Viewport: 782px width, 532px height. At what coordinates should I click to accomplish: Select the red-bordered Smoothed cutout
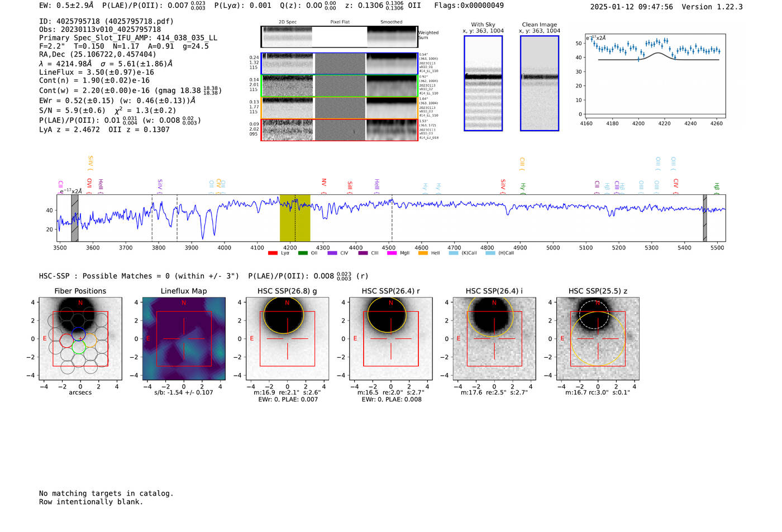[x=392, y=130]
